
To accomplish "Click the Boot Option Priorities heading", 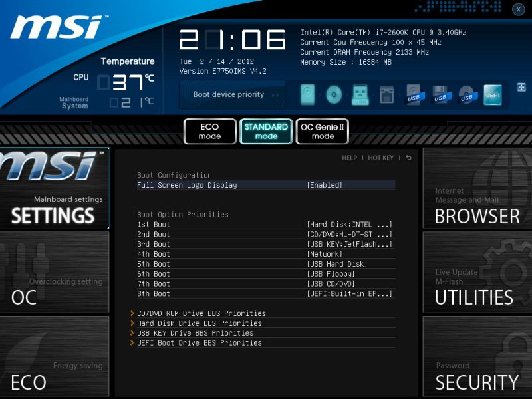I will click(182, 214).
